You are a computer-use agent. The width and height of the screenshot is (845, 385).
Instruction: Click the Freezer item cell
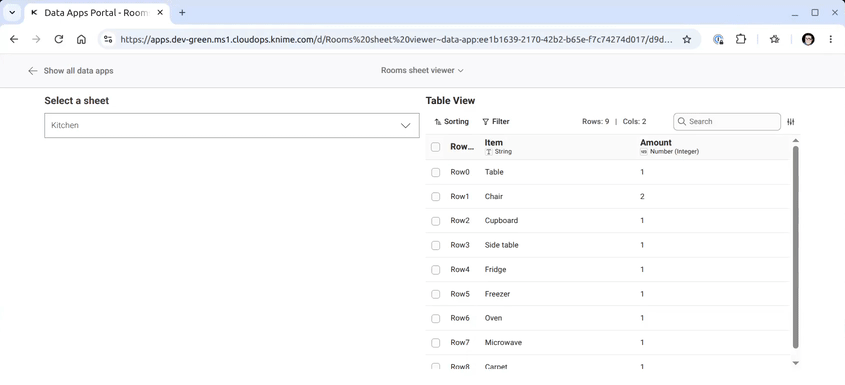pyautogui.click(x=497, y=294)
